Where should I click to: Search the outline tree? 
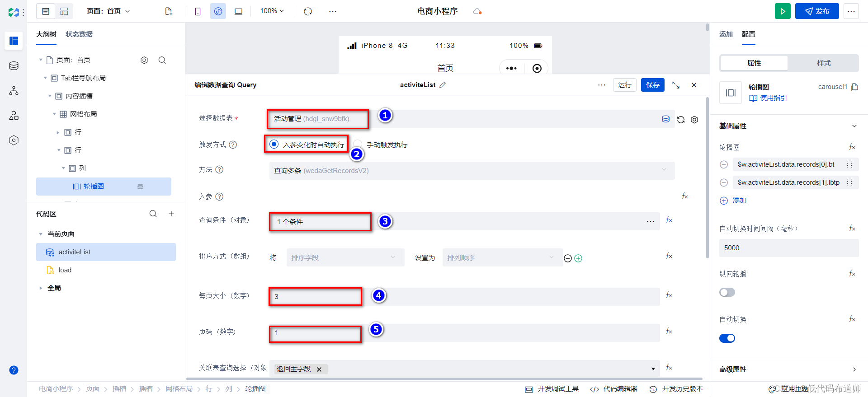[x=162, y=60]
